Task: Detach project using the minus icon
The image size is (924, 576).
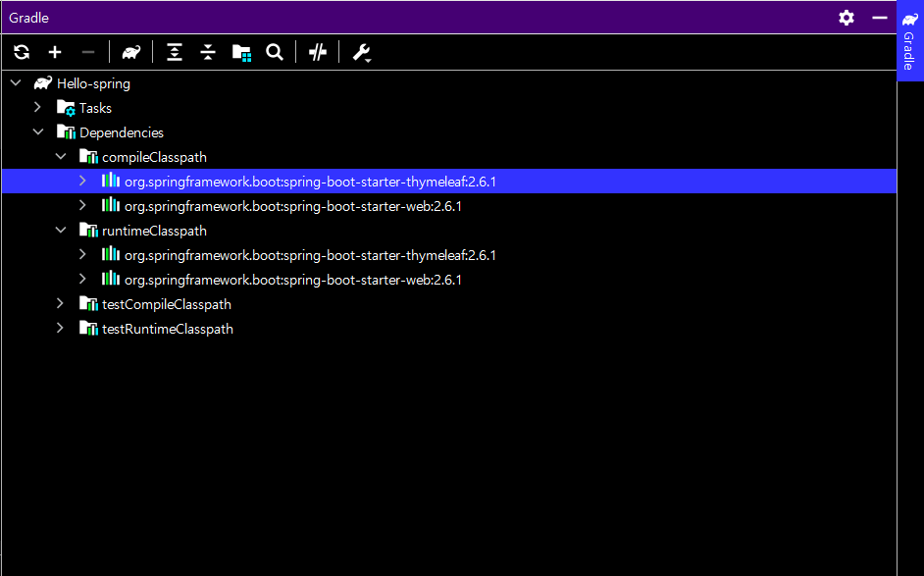Action: [x=88, y=52]
